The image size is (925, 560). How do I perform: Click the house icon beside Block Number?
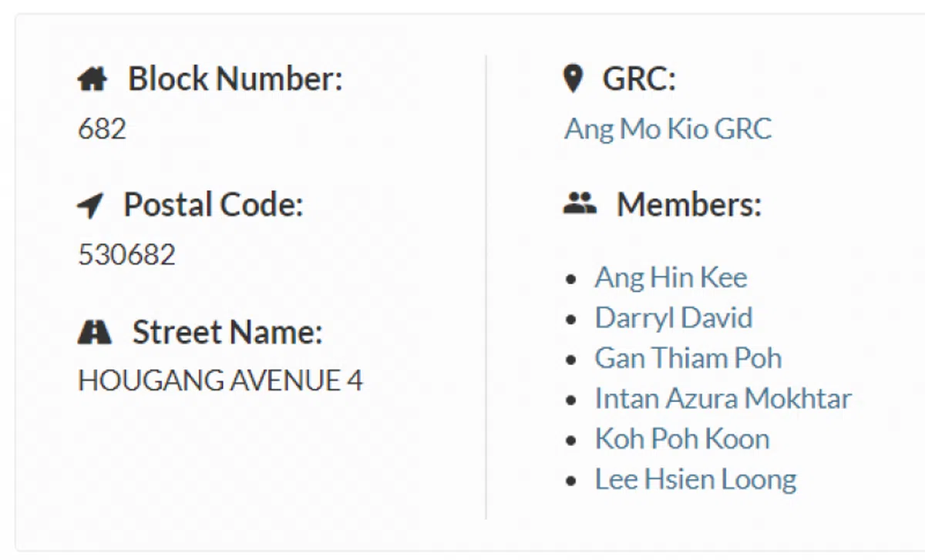pos(92,80)
